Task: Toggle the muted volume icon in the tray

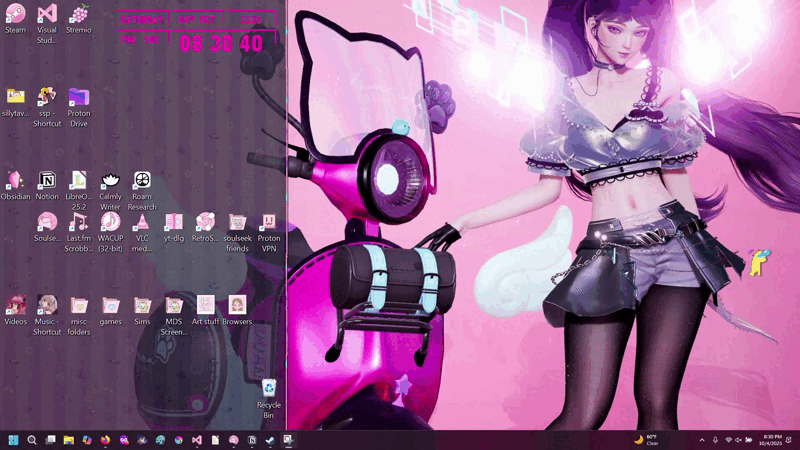Action: click(x=741, y=440)
